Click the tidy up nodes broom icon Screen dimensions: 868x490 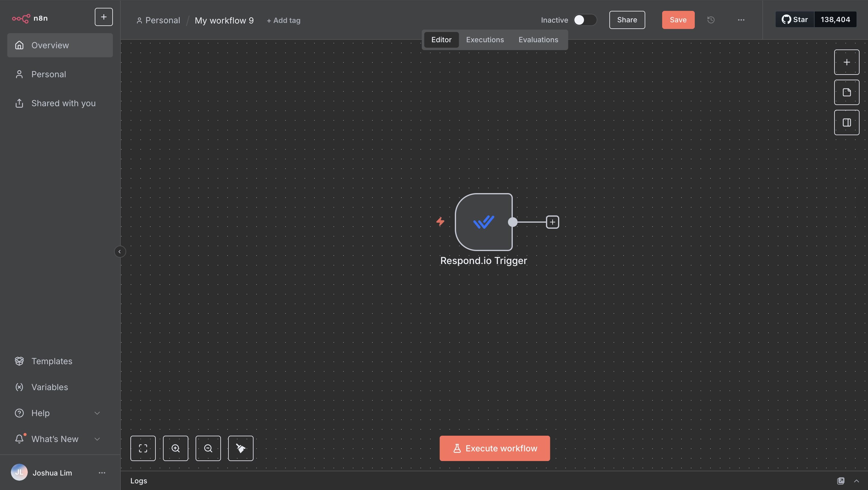coord(241,448)
